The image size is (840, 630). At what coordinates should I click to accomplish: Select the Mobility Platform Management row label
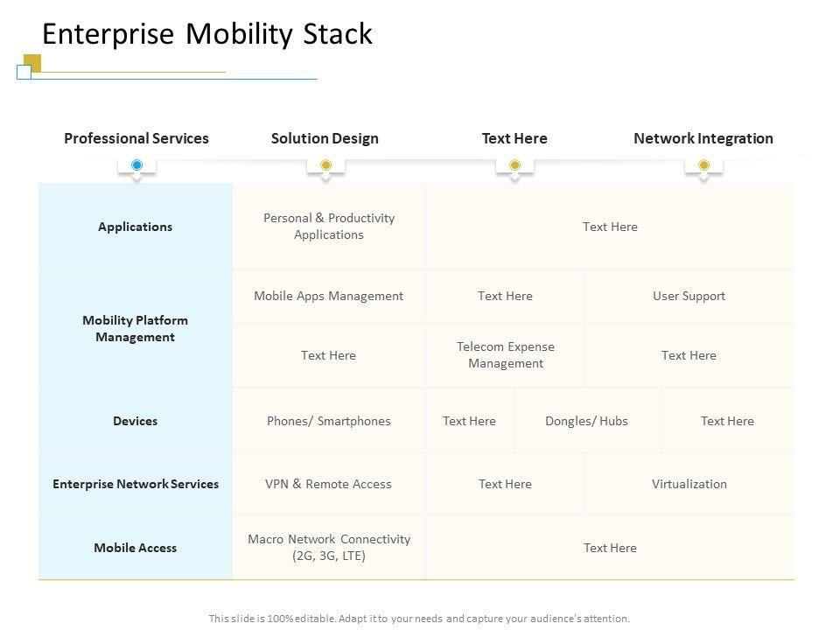[x=135, y=328]
